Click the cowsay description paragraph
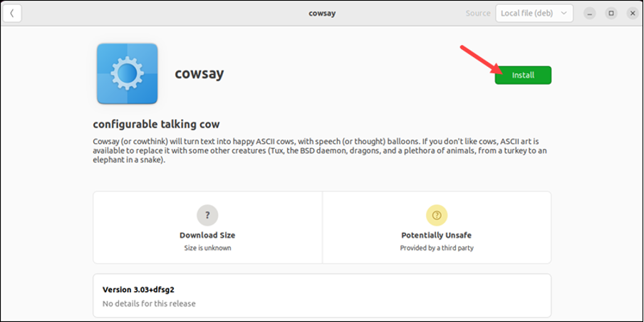Viewport: 644px width, 322px height. pos(321,150)
